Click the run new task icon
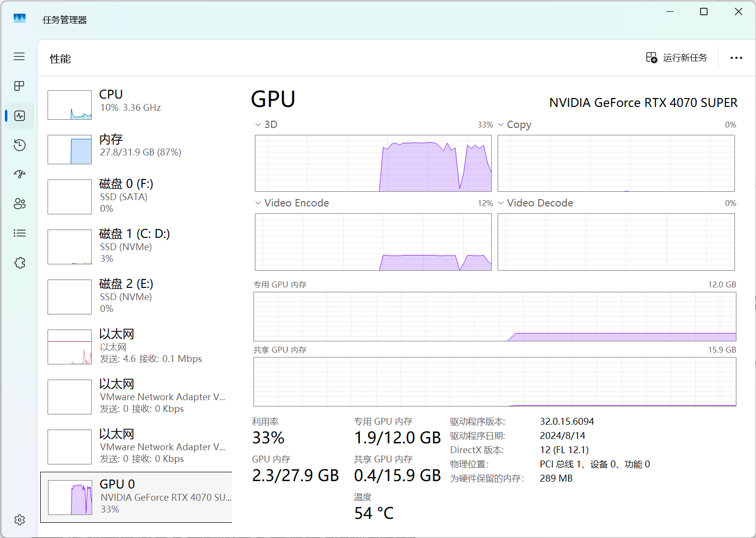 pyautogui.click(x=652, y=58)
